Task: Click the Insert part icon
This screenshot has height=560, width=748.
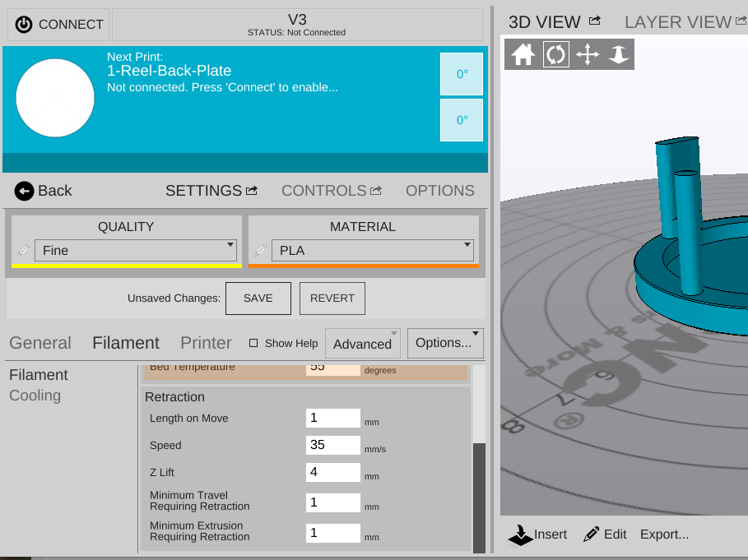Action: tap(519, 535)
